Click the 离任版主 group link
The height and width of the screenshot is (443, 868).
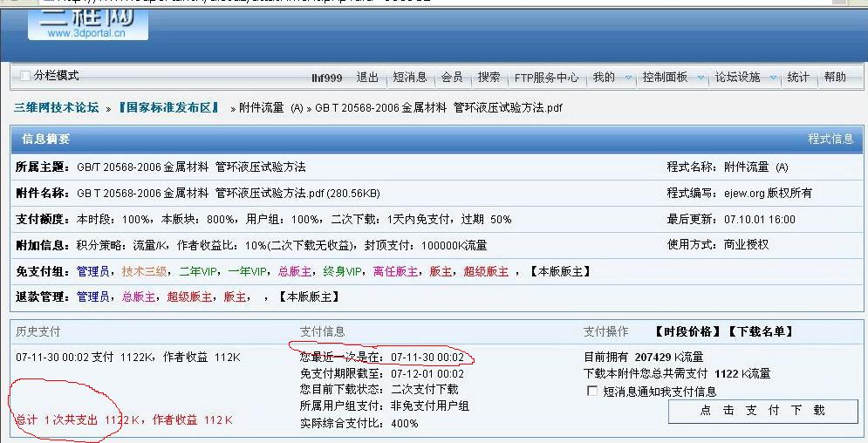click(x=395, y=271)
